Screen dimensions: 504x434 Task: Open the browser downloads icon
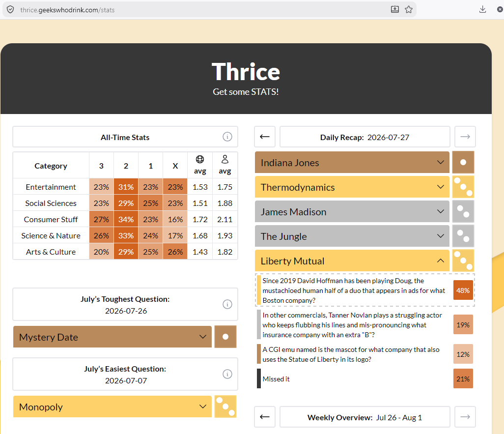tap(482, 9)
